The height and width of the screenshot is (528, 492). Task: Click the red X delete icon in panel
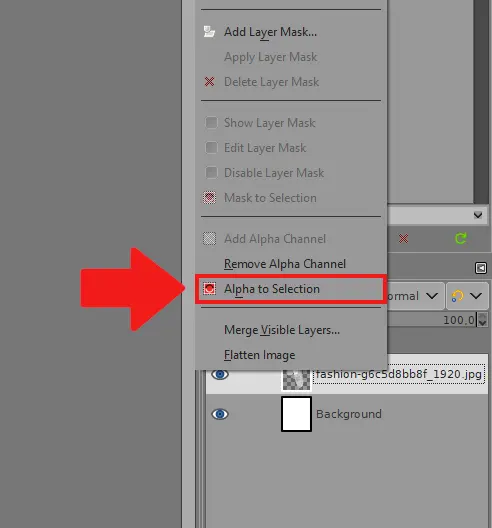tap(403, 239)
